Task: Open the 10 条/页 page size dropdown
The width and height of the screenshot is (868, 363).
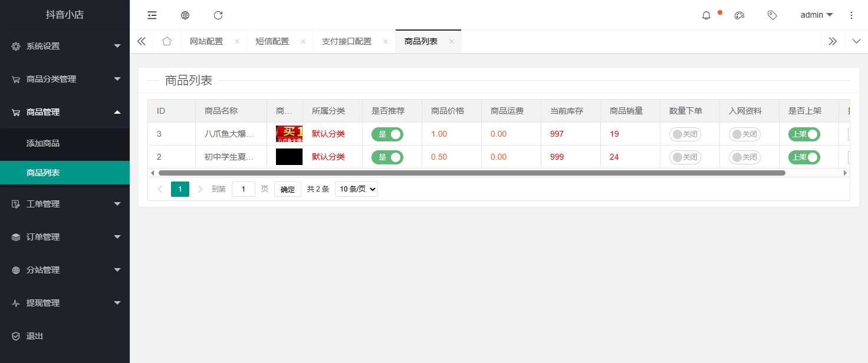Action: [356, 189]
